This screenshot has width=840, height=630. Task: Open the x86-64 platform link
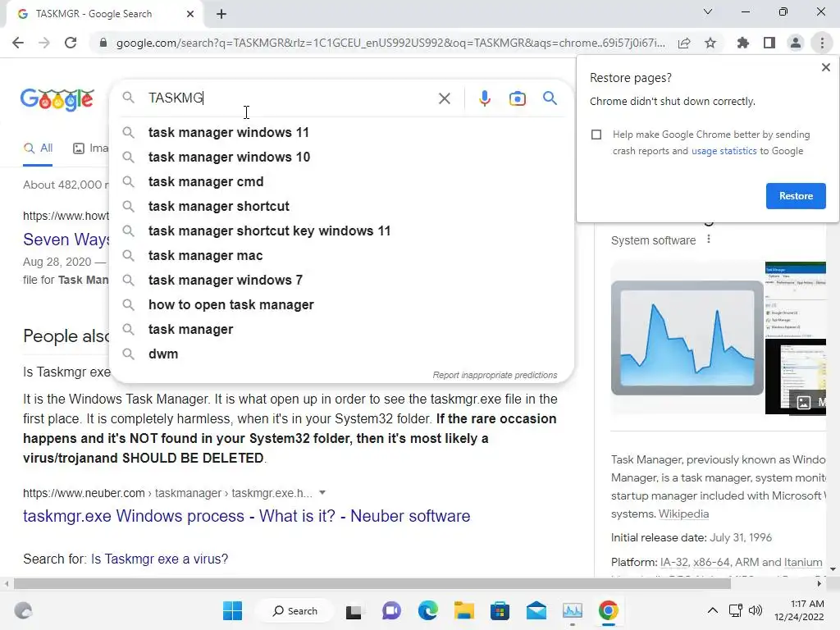point(711,562)
